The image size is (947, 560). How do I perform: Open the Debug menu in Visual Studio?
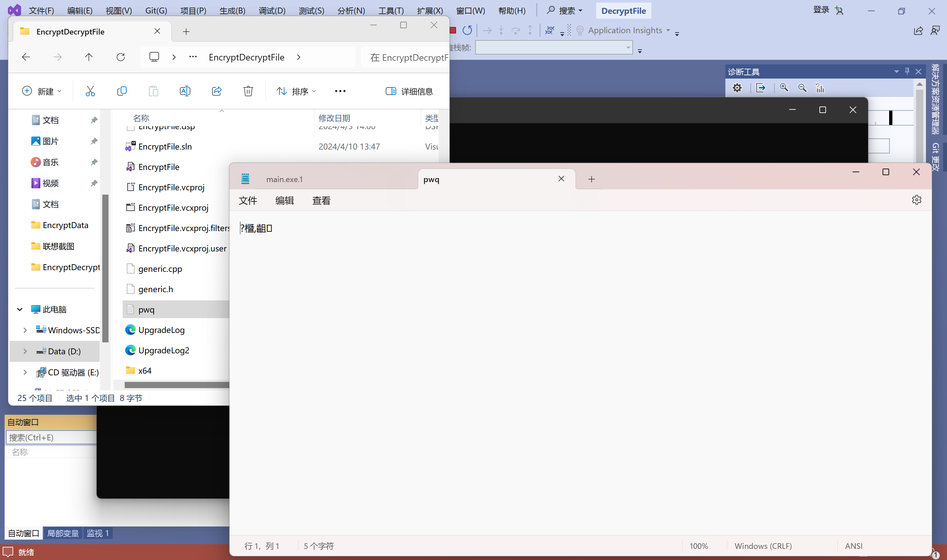point(272,11)
